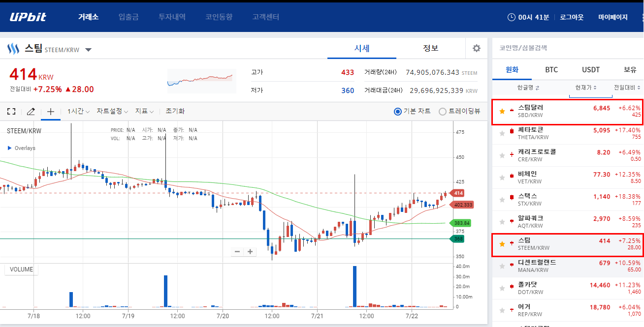The image size is (644, 327).
Task: Select BTC market tab
Action: pyautogui.click(x=551, y=69)
